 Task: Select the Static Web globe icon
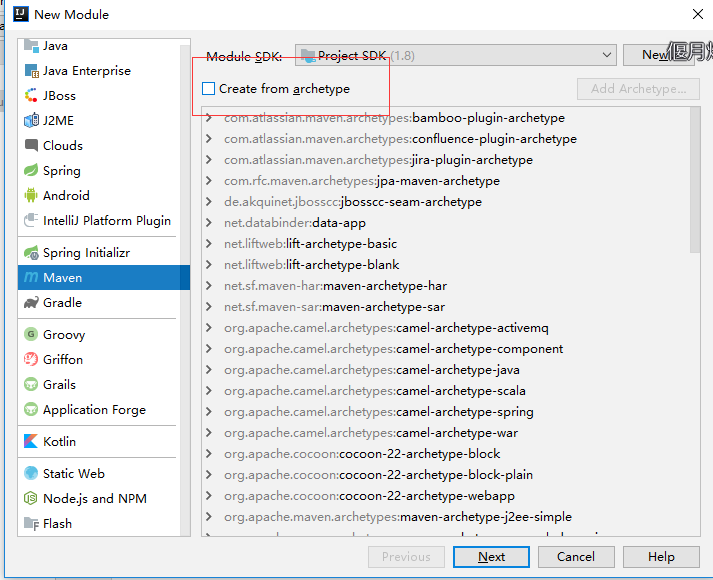[x=31, y=473]
